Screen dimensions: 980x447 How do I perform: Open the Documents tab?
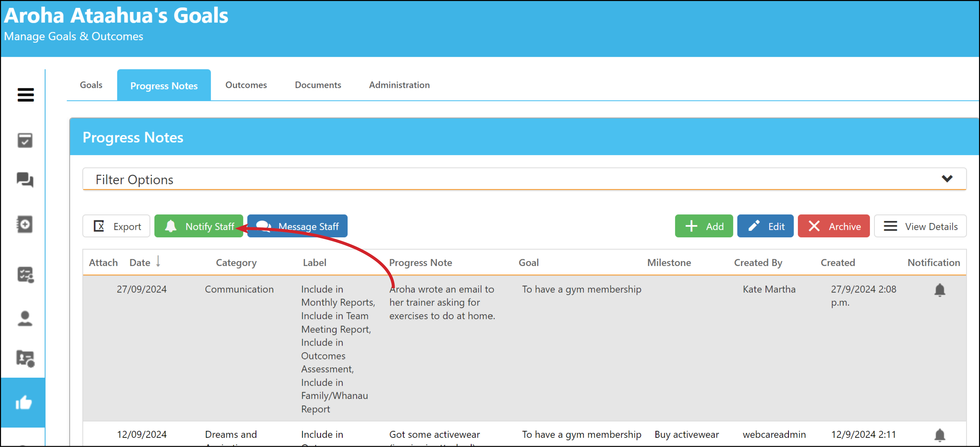[x=318, y=85]
